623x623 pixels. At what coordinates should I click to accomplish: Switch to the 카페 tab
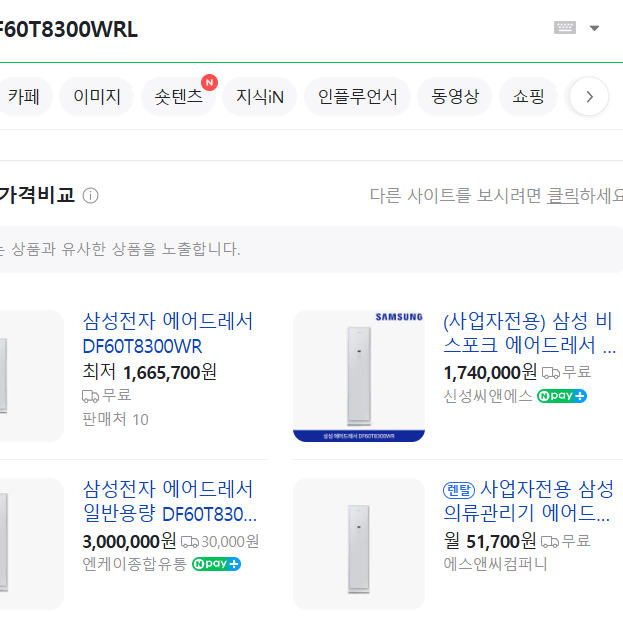(x=25, y=97)
